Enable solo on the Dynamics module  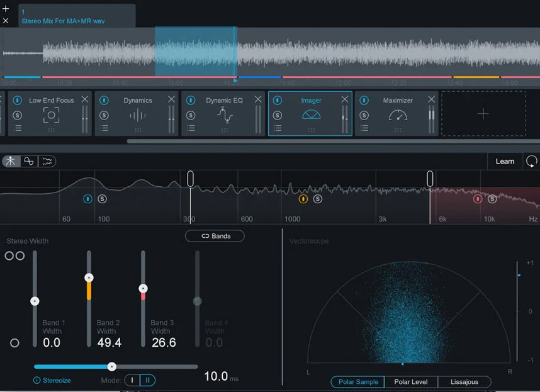(x=105, y=115)
